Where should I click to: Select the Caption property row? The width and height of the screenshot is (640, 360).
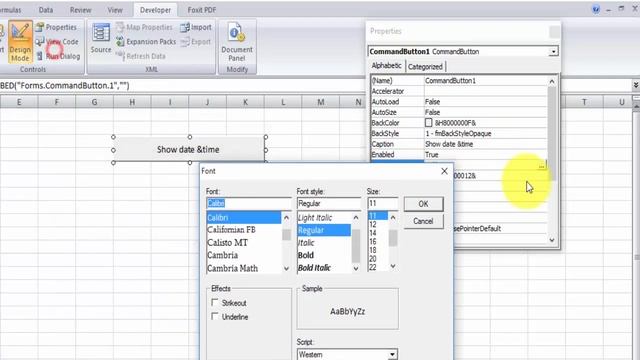point(459,144)
